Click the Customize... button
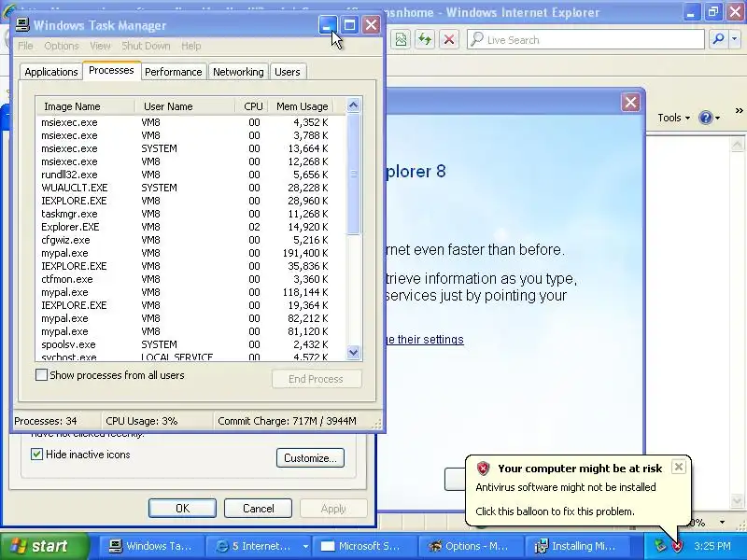Screen dimensions: 747x560 click(x=310, y=457)
